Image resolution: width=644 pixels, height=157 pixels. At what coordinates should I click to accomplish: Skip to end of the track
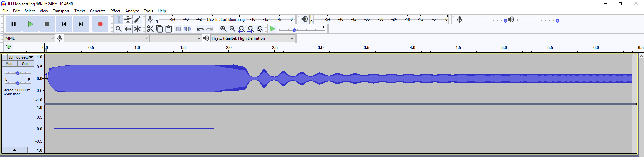click(81, 24)
